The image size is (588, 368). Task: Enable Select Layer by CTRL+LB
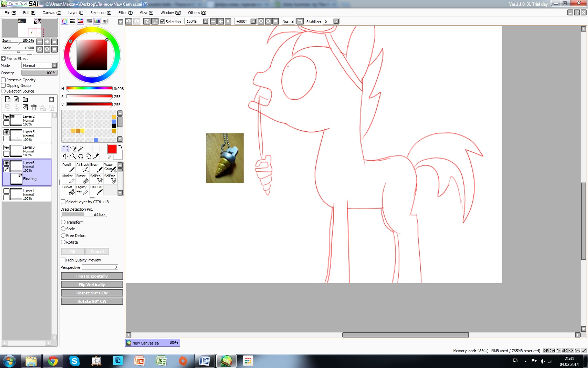click(63, 202)
